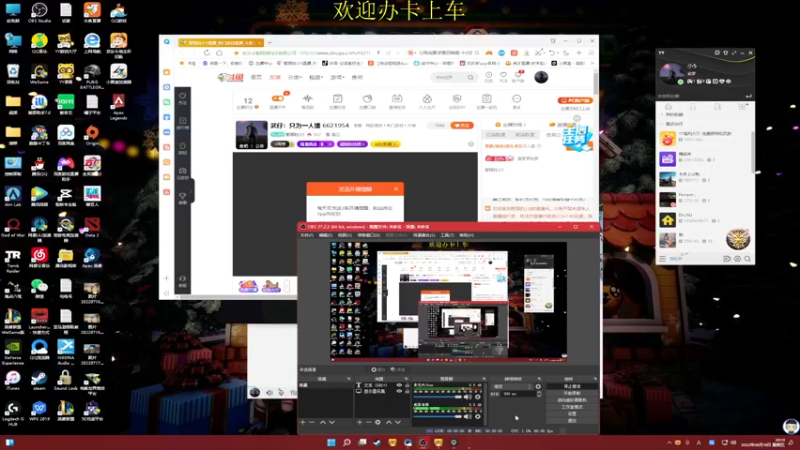The width and height of the screenshot is (800, 450).
Task: Adjust transition duration stepper arrows in OBS
Action: tap(539, 394)
